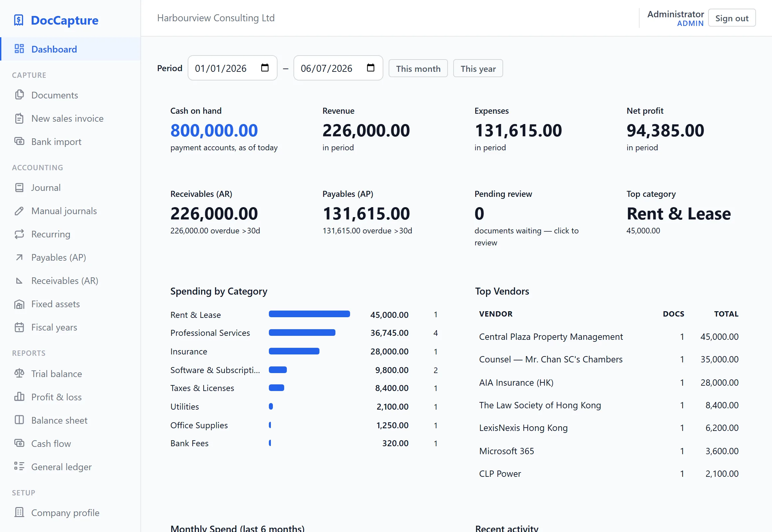Screen dimensions: 772x532
Task: Click the Trial balance scales icon
Action: coord(19,373)
